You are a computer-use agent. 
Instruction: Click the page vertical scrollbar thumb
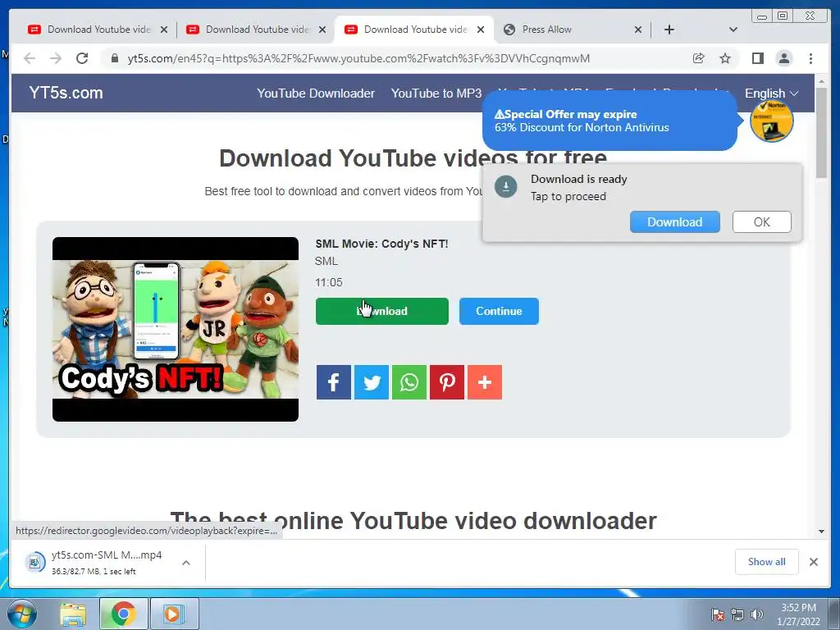click(821, 133)
